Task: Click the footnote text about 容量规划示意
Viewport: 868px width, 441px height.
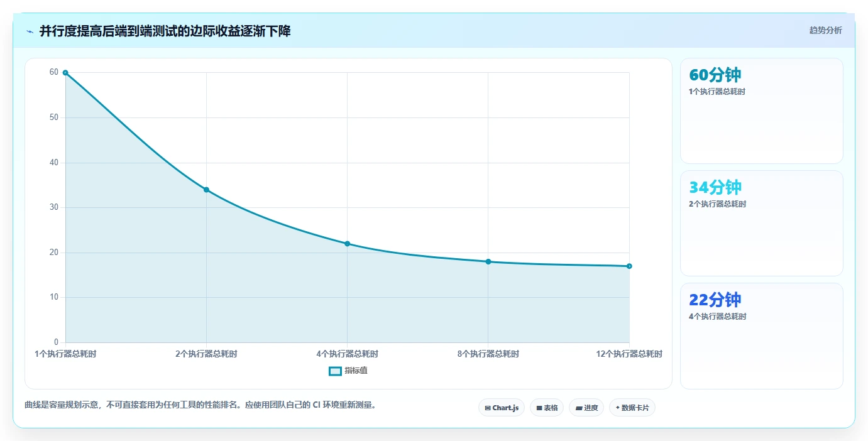Action: (201, 405)
